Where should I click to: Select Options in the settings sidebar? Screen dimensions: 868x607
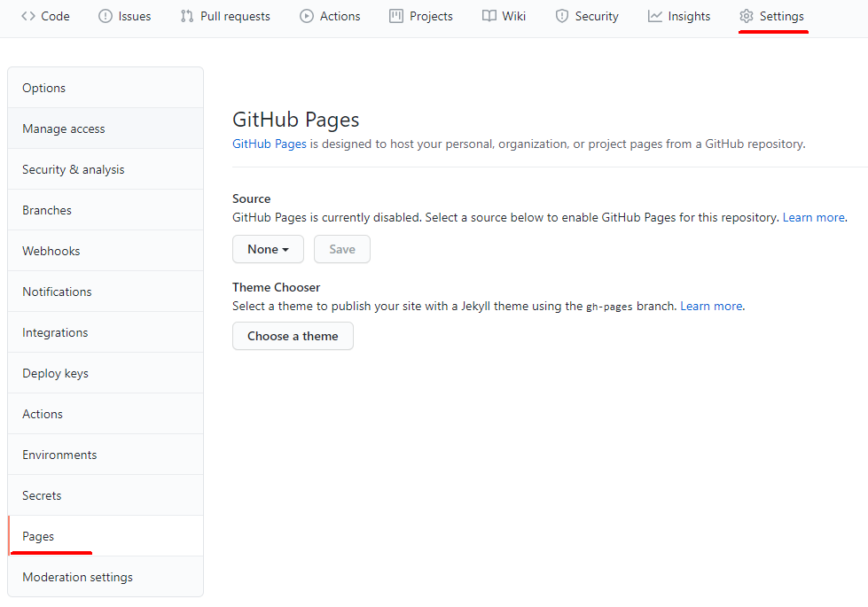(106, 88)
